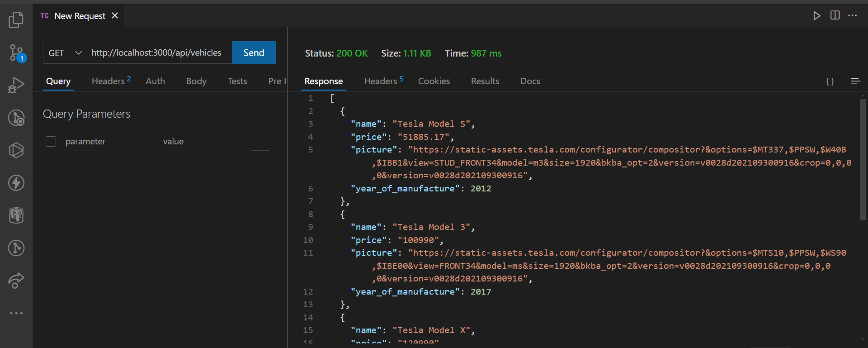
Task: Click the Size 1.11 KB text
Action: (x=406, y=53)
